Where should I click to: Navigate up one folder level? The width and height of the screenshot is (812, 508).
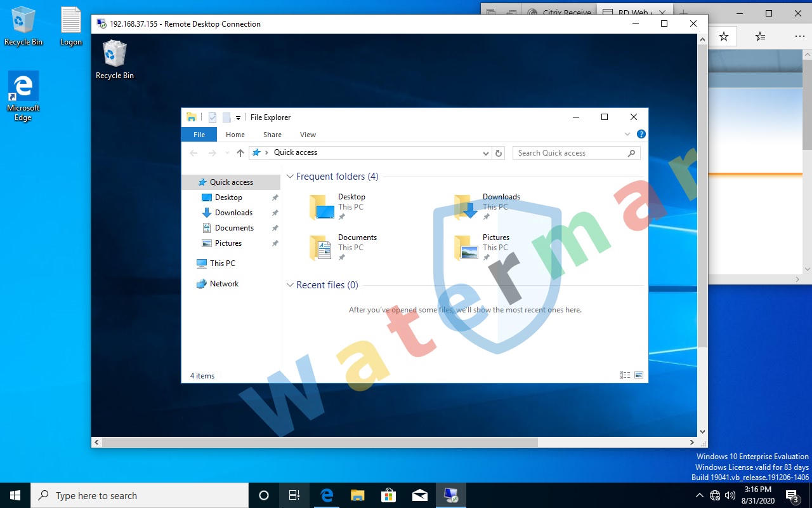coord(240,152)
